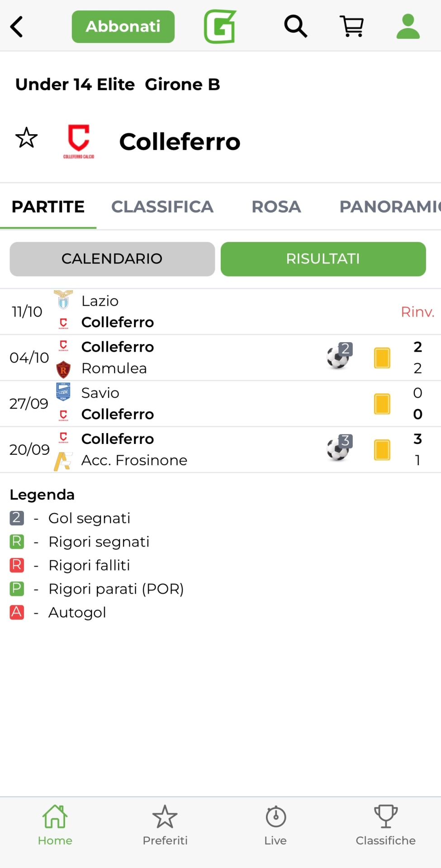441x868 pixels.
Task: Open Colleferro vs Acc. Frosinone result
Action: [x=220, y=450]
